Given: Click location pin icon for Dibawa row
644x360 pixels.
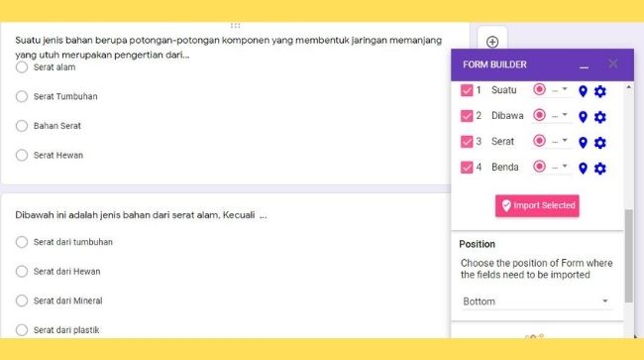Looking at the screenshot, I should click(x=583, y=117).
